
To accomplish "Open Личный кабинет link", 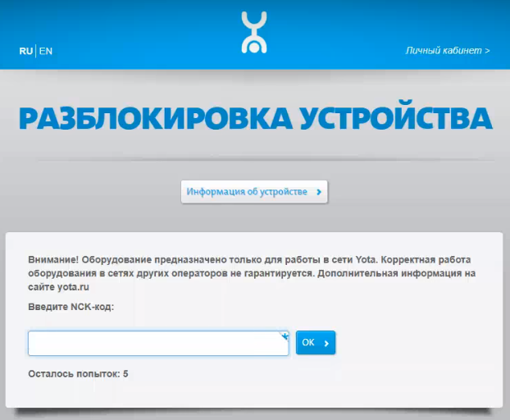I will click(x=448, y=51).
